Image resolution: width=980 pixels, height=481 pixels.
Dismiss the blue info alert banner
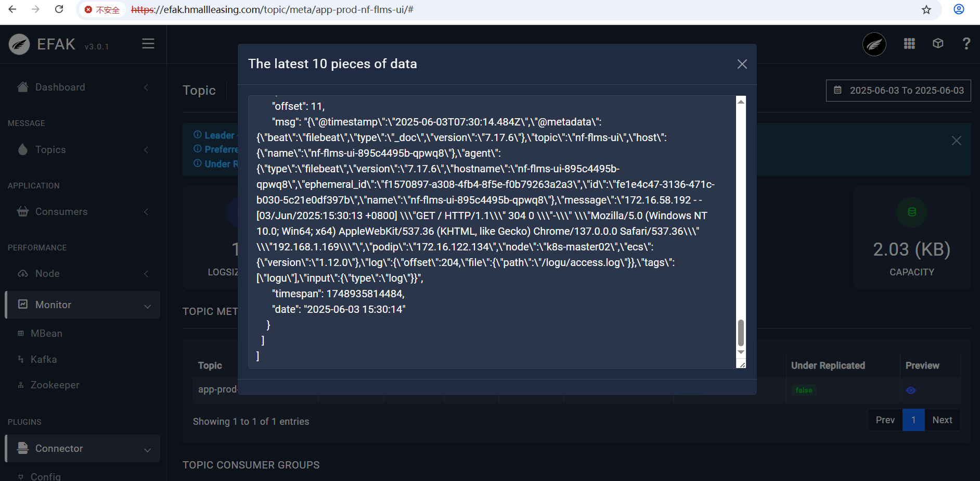coord(956,141)
